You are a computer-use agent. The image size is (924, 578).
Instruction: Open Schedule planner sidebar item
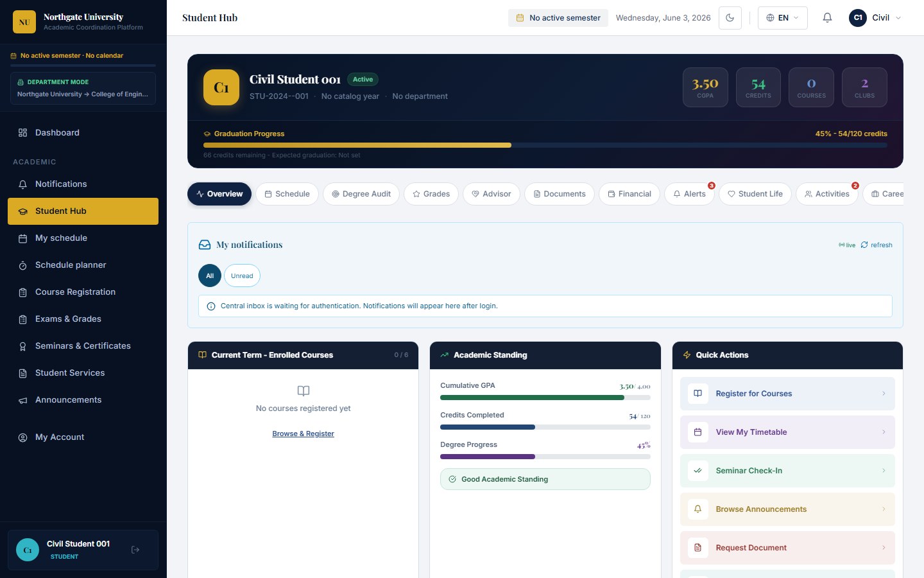click(83, 265)
